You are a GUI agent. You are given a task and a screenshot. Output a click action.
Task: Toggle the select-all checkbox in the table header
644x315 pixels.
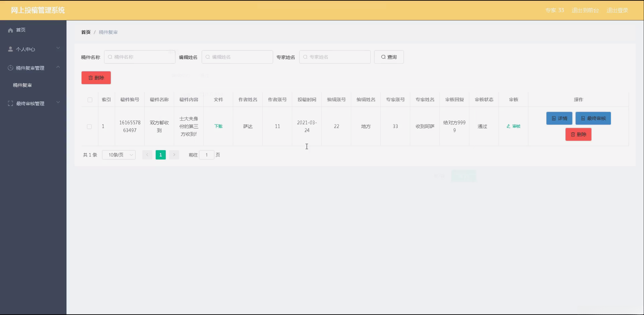(90, 100)
